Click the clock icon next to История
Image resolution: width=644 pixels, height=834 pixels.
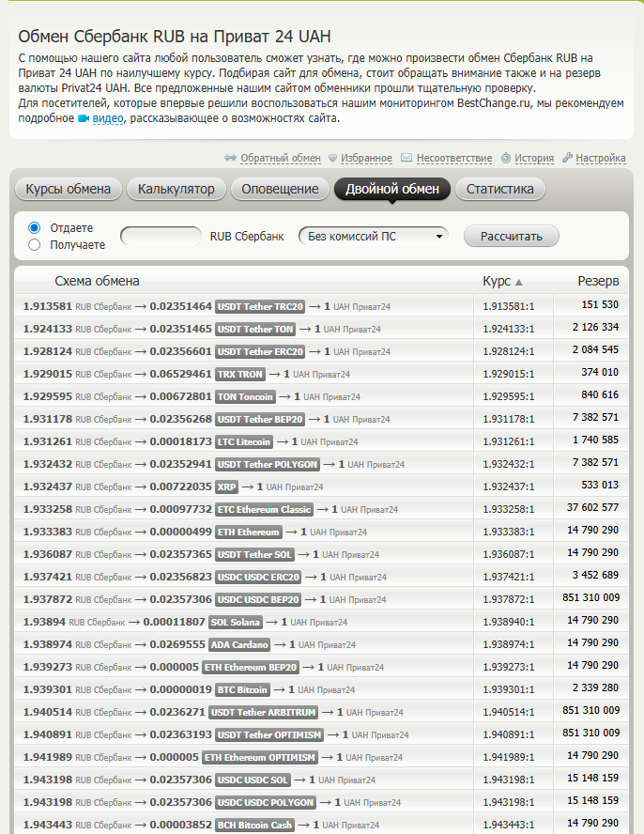506,158
